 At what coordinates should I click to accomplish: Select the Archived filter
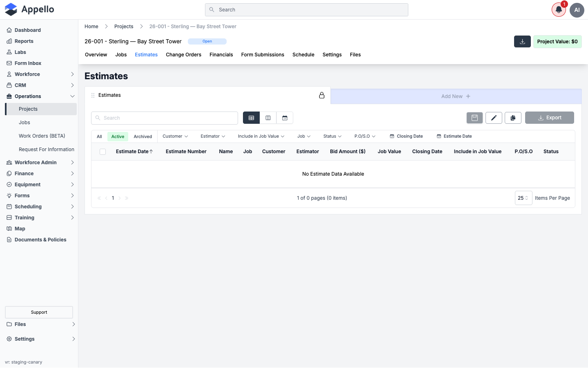pos(143,136)
